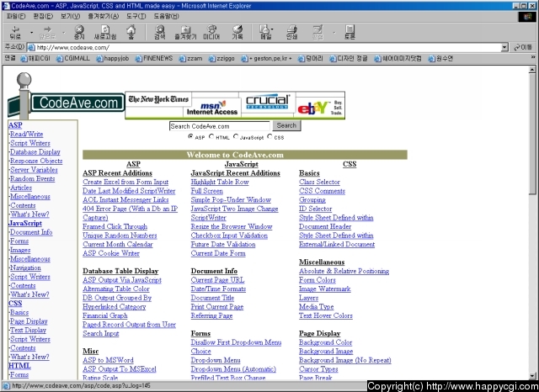Image resolution: width=539 pixels, height=392 pixels.
Task: Open the Dropdown Menu (Automatic) link
Action: pos(233,369)
